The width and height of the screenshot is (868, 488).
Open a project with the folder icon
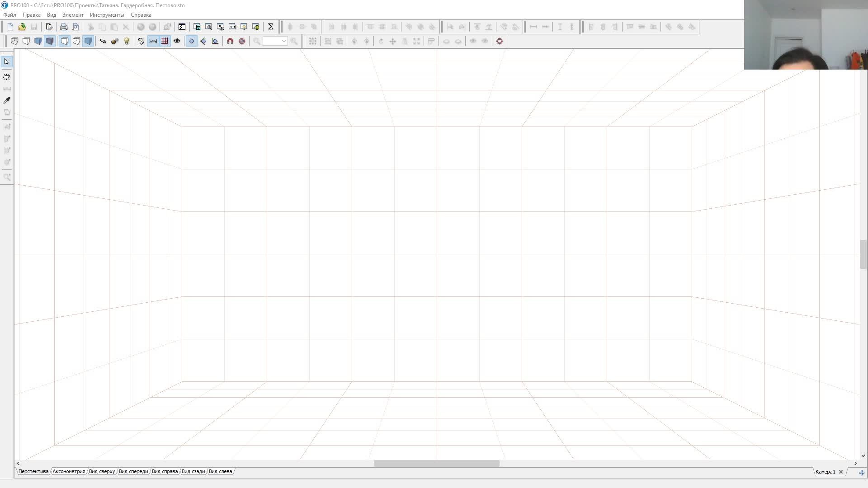pyautogui.click(x=22, y=27)
